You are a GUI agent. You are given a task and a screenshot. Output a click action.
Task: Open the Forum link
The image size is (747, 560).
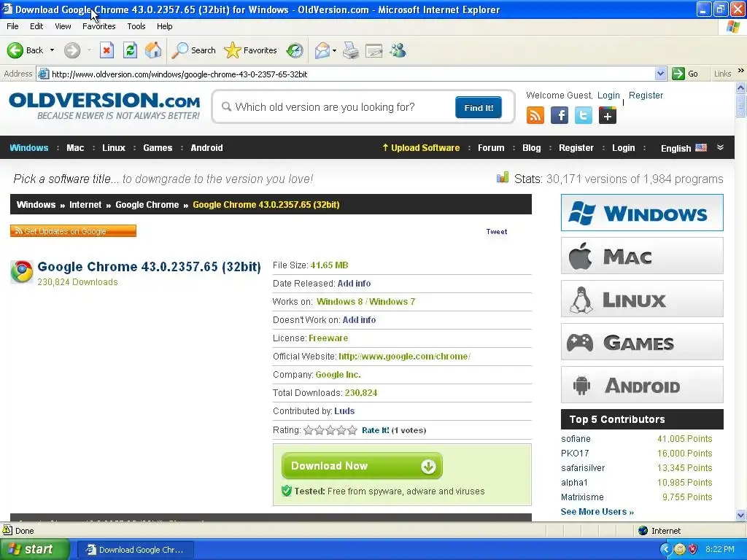[491, 147]
